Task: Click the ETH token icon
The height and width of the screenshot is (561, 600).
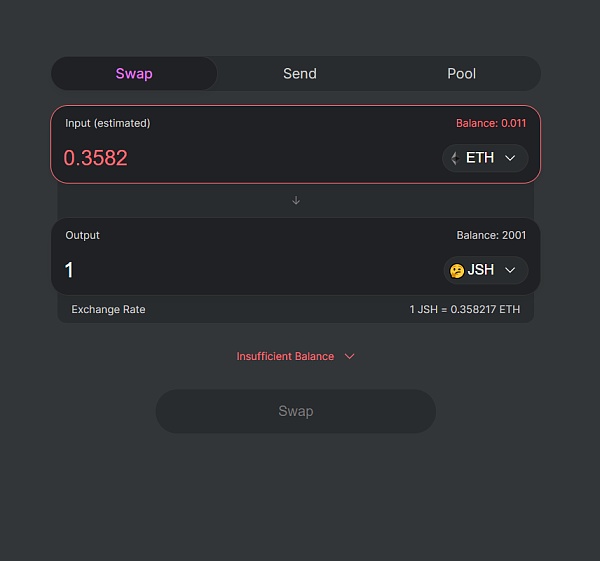Action: 455,158
